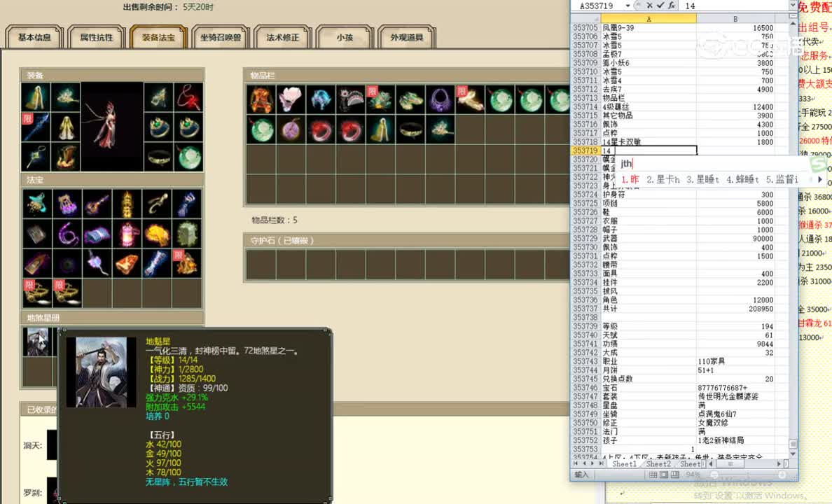832x504 pixels.
Task: Click the green stone seal treasure icon
Action: click(x=187, y=234)
